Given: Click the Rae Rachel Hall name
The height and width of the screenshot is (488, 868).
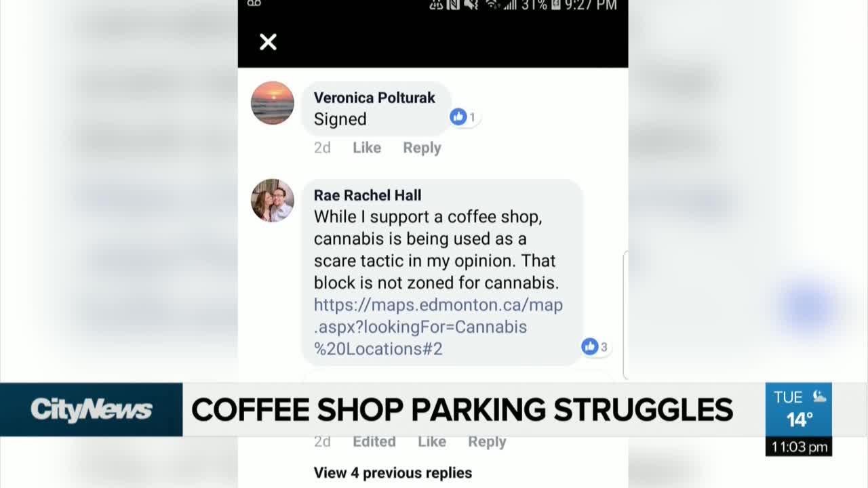Looking at the screenshot, I should pyautogui.click(x=368, y=195).
